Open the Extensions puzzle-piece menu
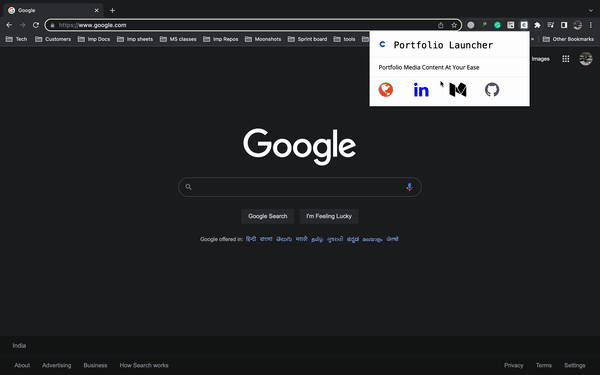The image size is (600, 375). pyautogui.click(x=537, y=25)
